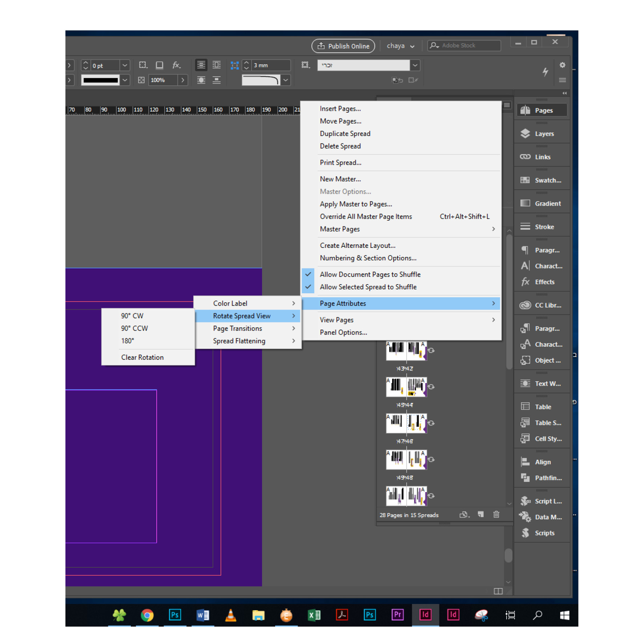Open the Object Styles panel
644x644 pixels.
[x=542, y=361]
